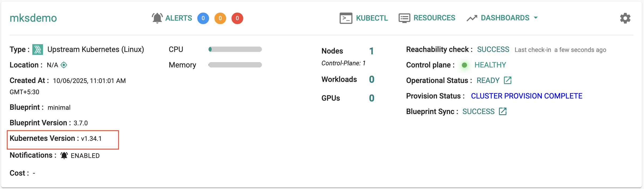Click the alerts bell icon
The height and width of the screenshot is (189, 644).
point(157,18)
